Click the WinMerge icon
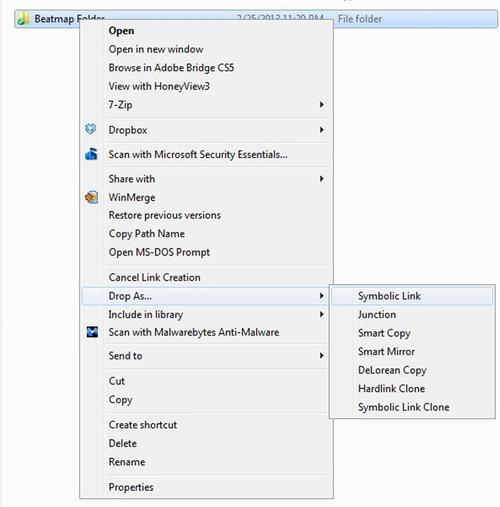This screenshot has width=500, height=507. tap(91, 197)
